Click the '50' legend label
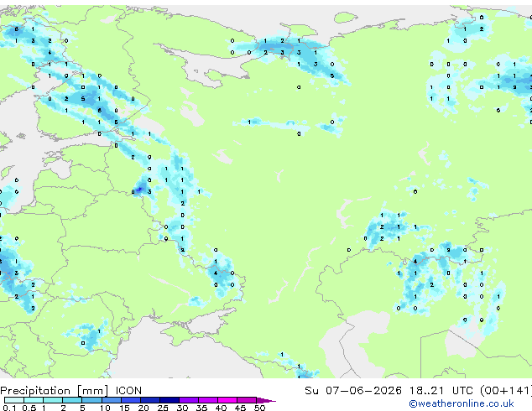The height and width of the screenshot is (411, 532). pos(259,408)
